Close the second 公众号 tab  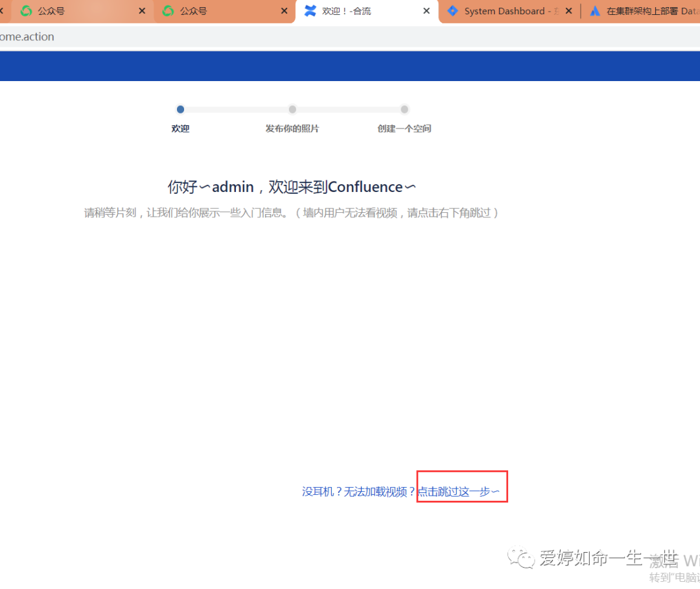[284, 11]
